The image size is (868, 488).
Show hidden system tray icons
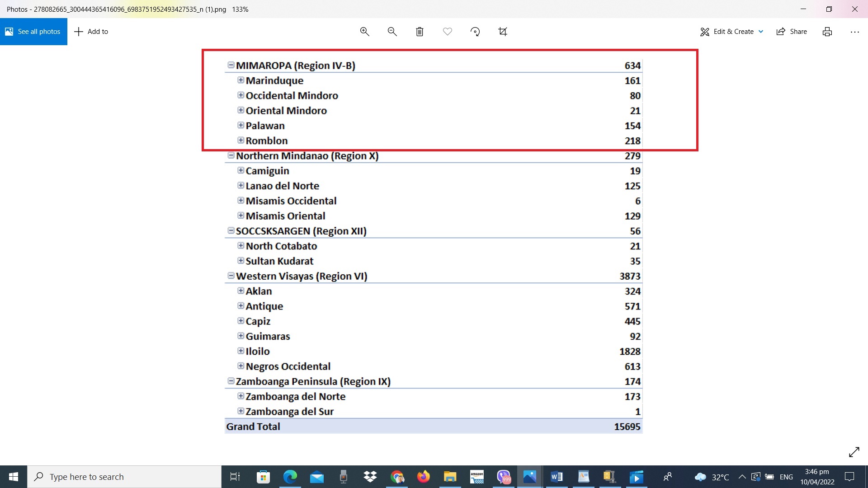tap(742, 477)
